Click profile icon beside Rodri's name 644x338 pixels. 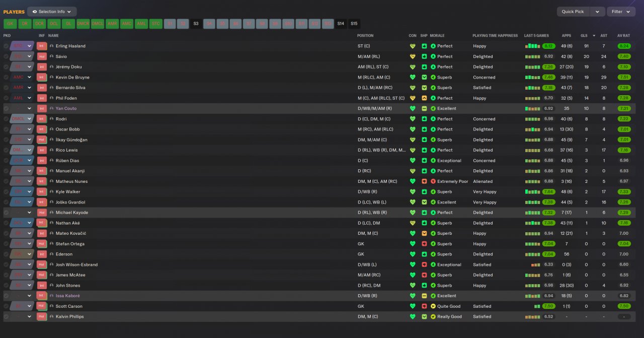tap(51, 119)
